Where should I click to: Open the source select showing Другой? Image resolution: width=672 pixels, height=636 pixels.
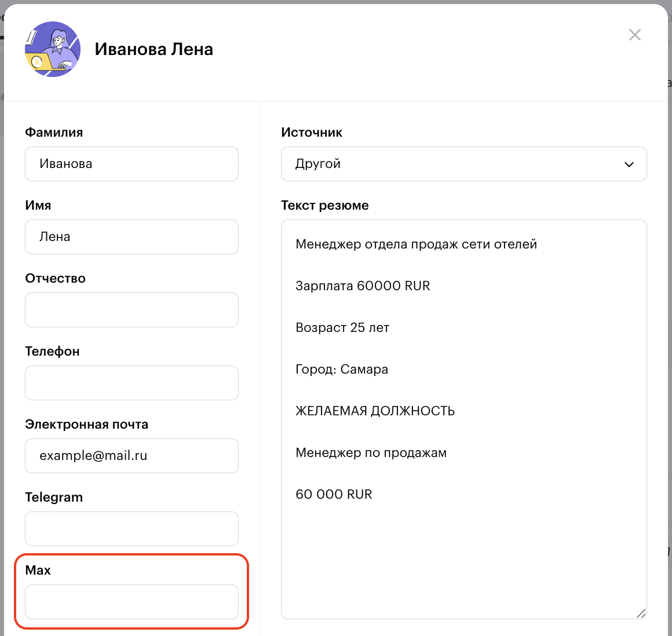point(452,164)
